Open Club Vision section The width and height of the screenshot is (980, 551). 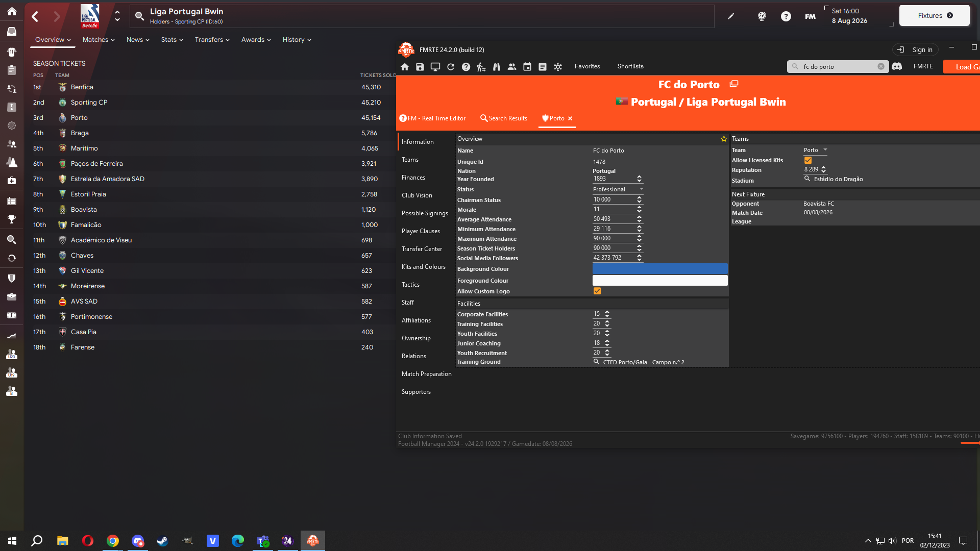[417, 195]
